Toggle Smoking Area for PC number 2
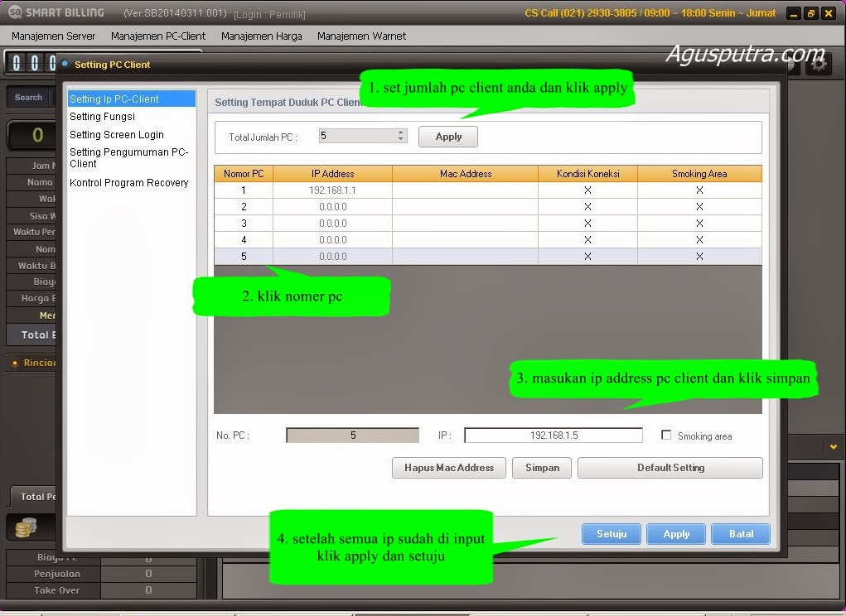846x616 pixels. coord(699,206)
